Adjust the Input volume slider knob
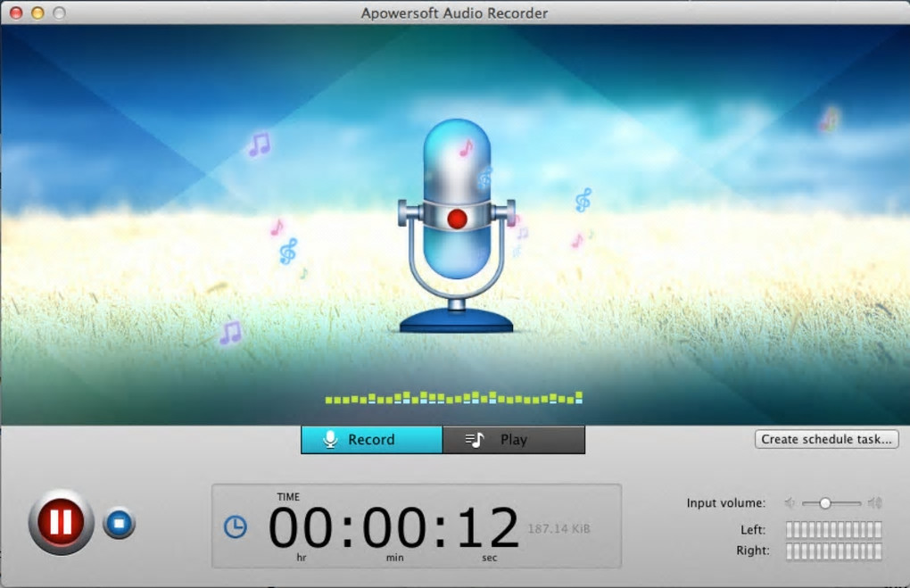This screenshot has width=910, height=588. (x=824, y=503)
